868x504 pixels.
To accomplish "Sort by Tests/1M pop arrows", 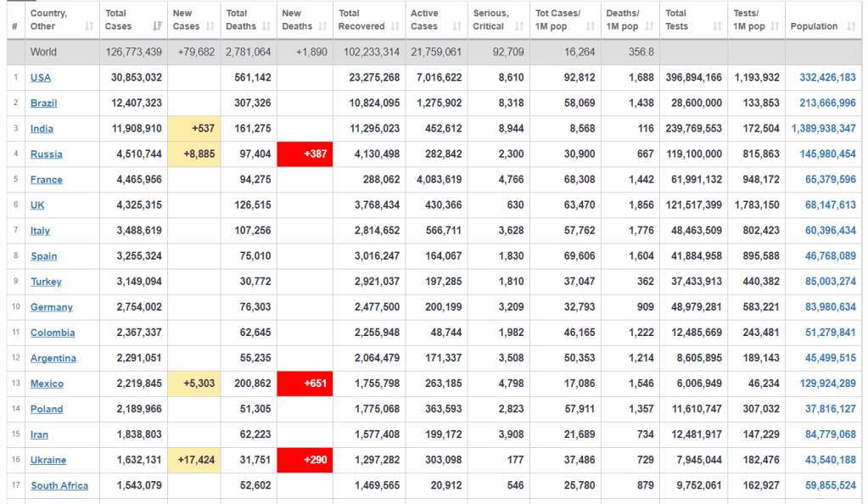I will (775, 27).
